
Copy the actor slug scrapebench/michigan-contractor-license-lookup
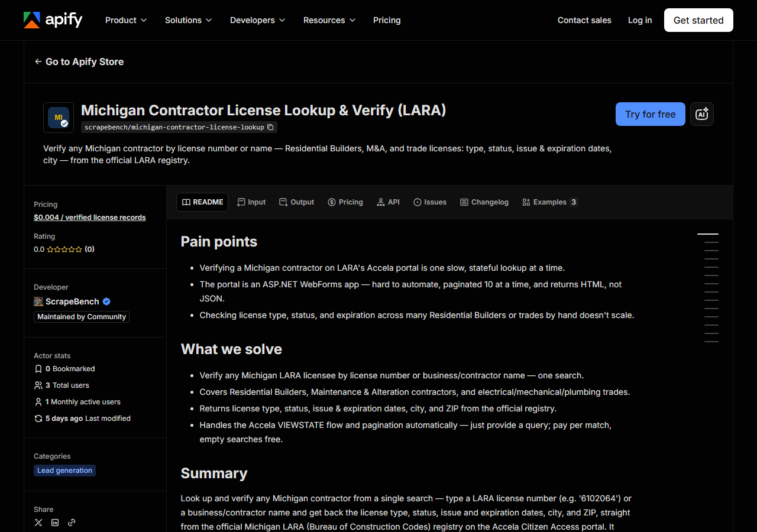(x=270, y=127)
